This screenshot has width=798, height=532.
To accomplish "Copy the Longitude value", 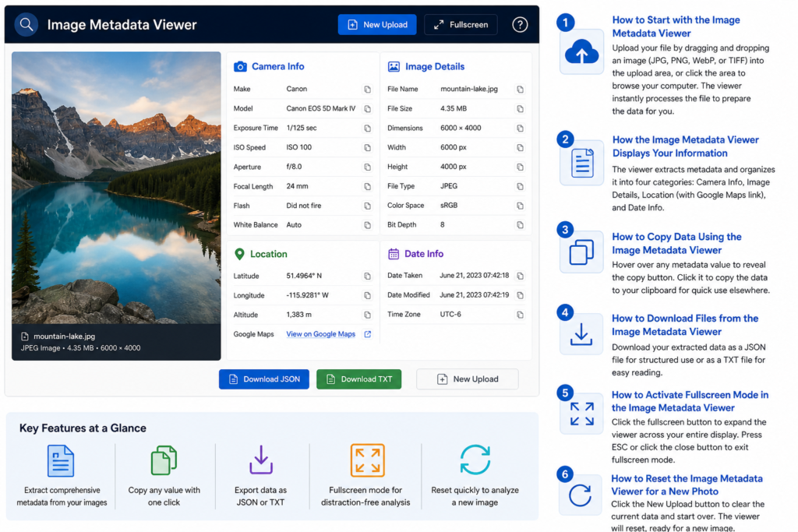I will pos(368,295).
